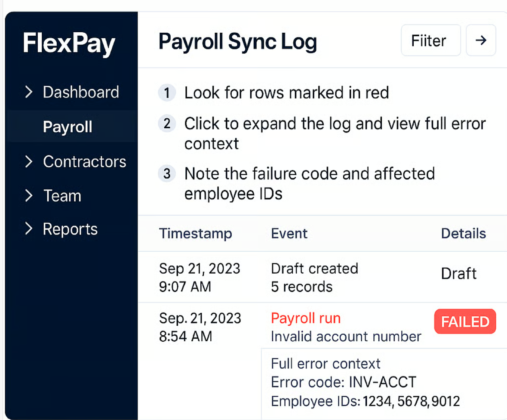The height and width of the screenshot is (420, 507).
Task: Click the FlexPay logo
Action: point(69,44)
